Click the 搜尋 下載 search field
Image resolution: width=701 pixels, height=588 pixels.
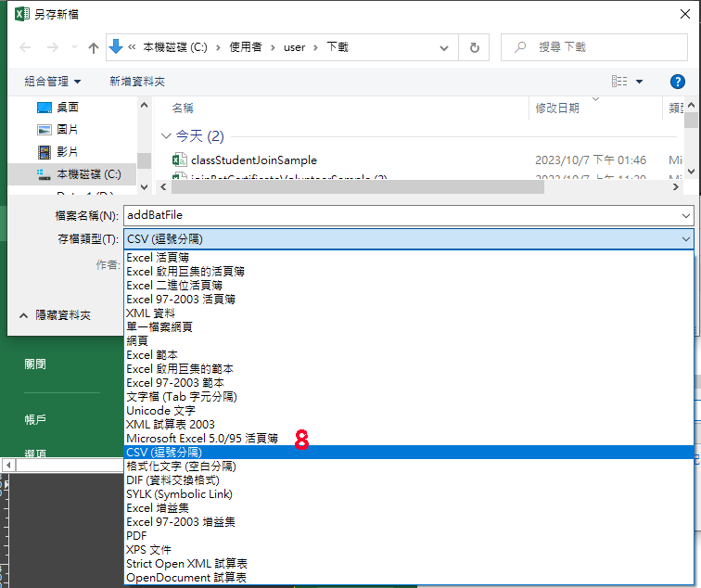(x=594, y=47)
